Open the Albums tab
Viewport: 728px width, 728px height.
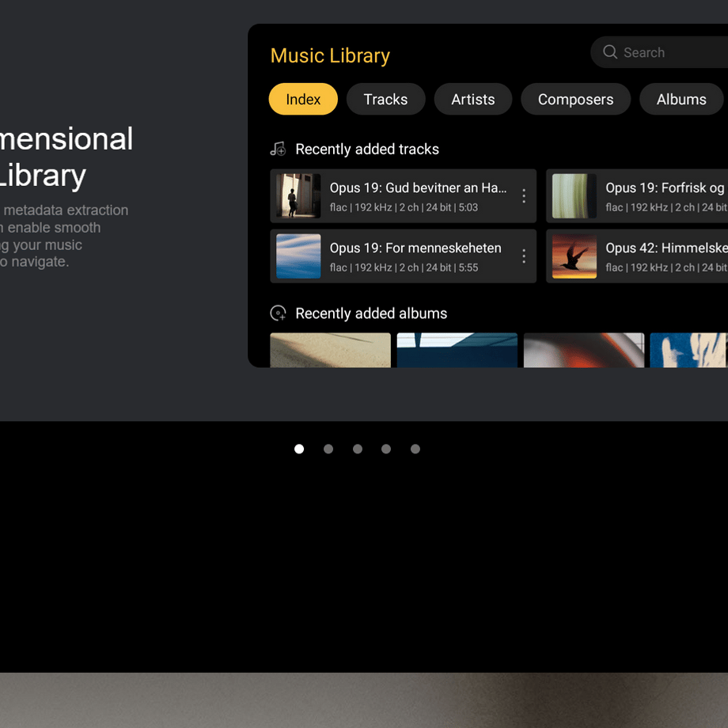(681, 99)
